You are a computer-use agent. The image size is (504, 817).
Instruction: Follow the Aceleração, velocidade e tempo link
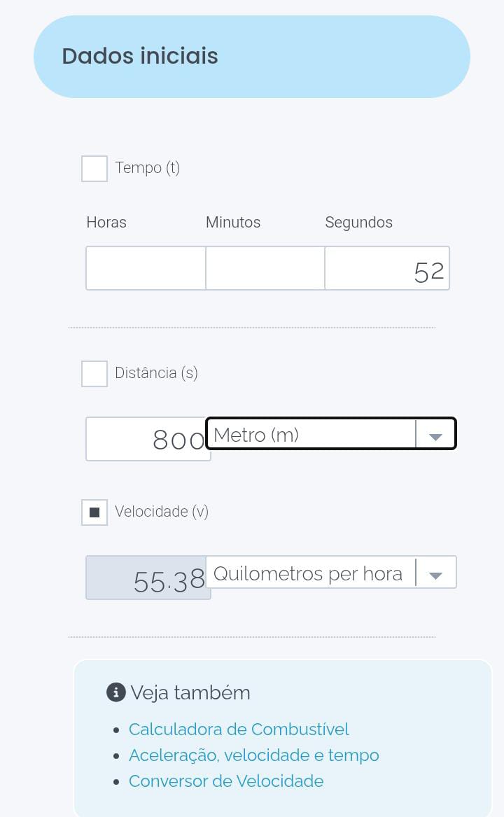(253, 755)
